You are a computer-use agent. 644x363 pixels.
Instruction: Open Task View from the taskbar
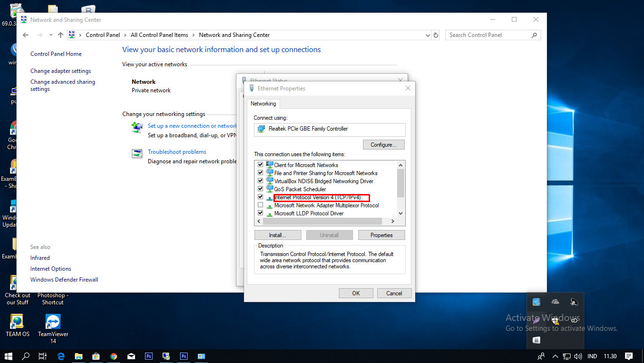click(43, 356)
